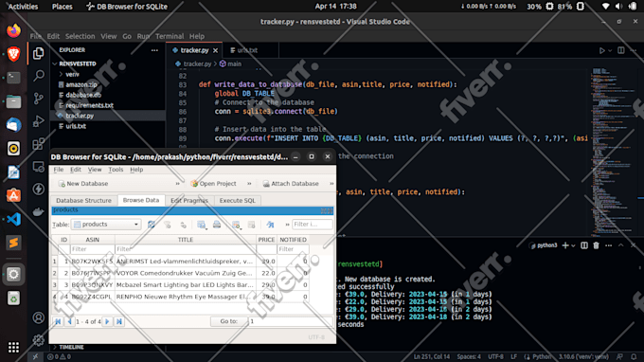Expand overflow chevron after Open Project
Screen dimensions: 644x362
(x=249, y=184)
